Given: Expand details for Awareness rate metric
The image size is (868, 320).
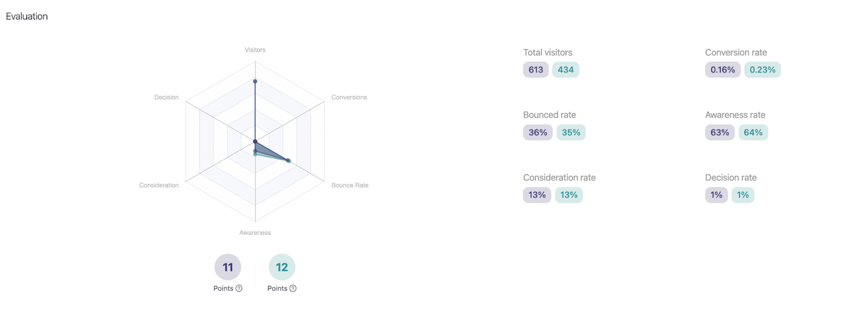Looking at the screenshot, I should [x=735, y=114].
